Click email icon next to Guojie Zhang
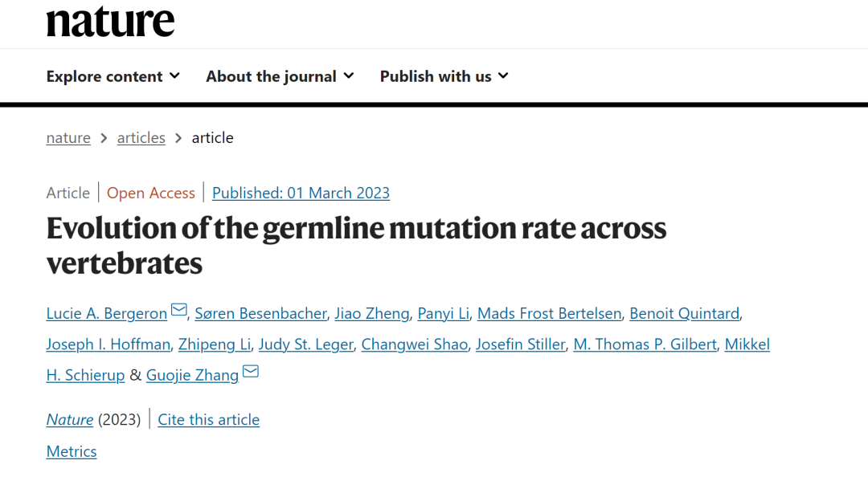 pos(251,372)
